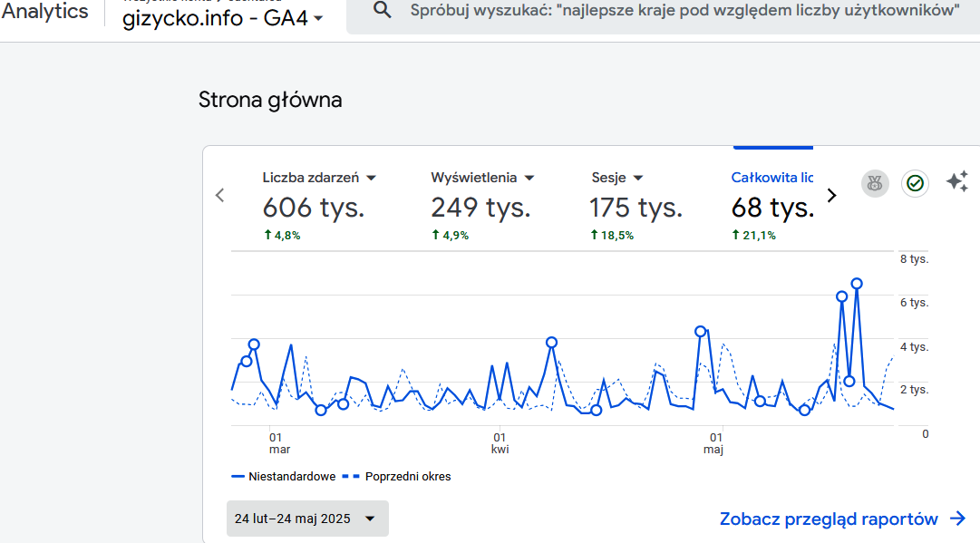Click the highest anomaly marker on the chart
Screen dimensions: 980x543
pos(857,284)
